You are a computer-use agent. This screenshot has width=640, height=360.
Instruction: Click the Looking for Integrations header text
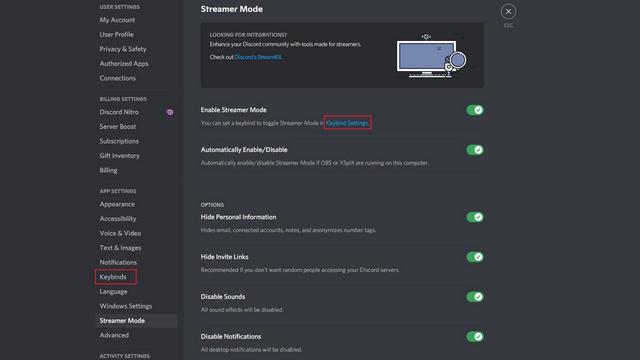(x=248, y=35)
